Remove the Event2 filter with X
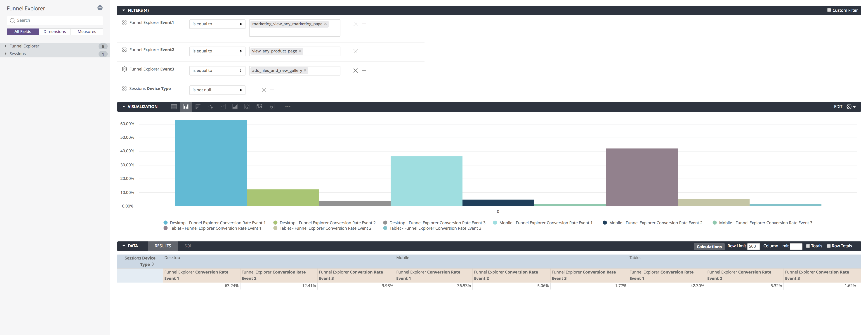The image size is (868, 335). pos(355,51)
